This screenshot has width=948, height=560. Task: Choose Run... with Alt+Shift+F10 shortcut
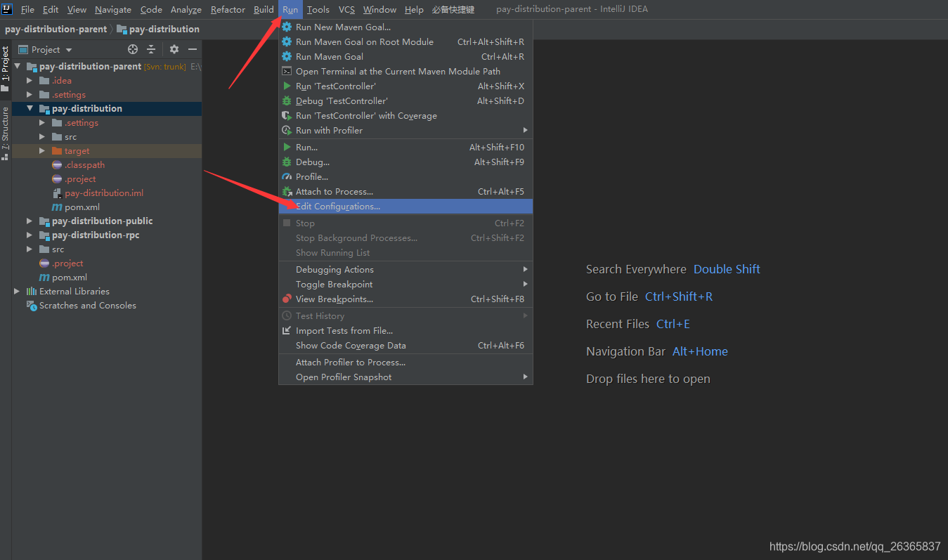coord(405,147)
